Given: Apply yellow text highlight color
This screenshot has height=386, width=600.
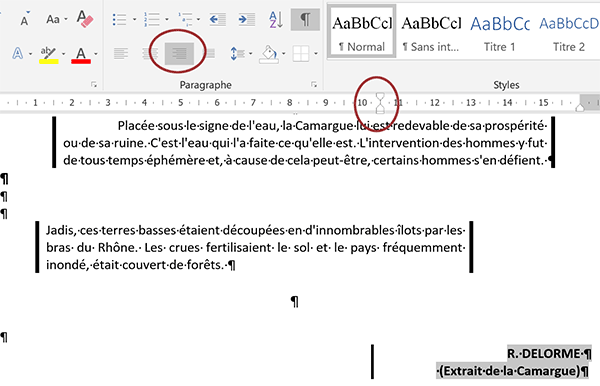Looking at the screenshot, I should (x=49, y=54).
